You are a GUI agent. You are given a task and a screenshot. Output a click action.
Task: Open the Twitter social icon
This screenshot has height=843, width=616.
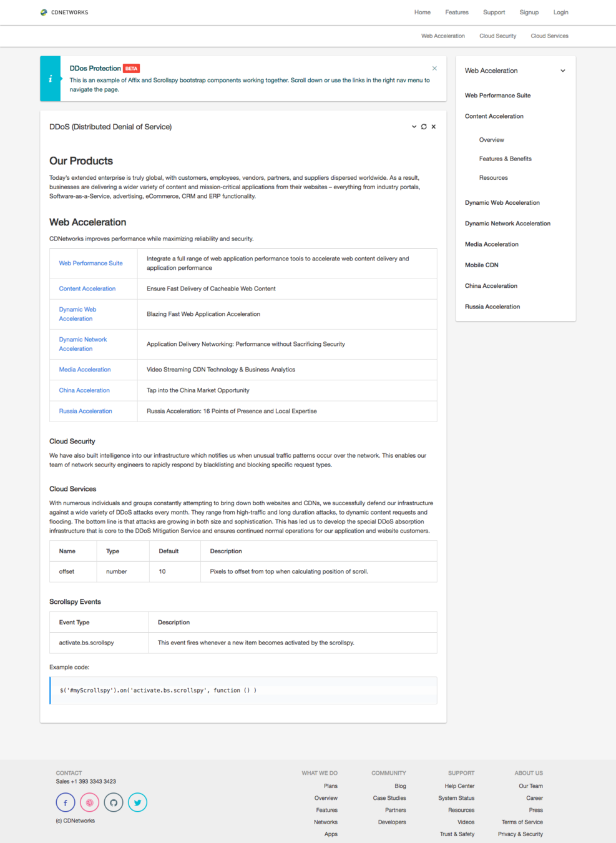[x=137, y=802]
